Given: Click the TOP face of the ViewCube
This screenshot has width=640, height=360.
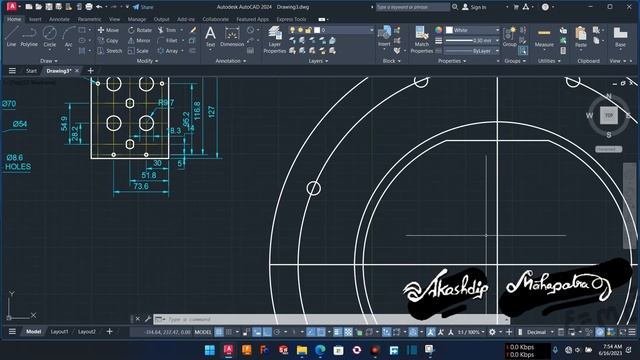Looking at the screenshot, I should point(609,116).
